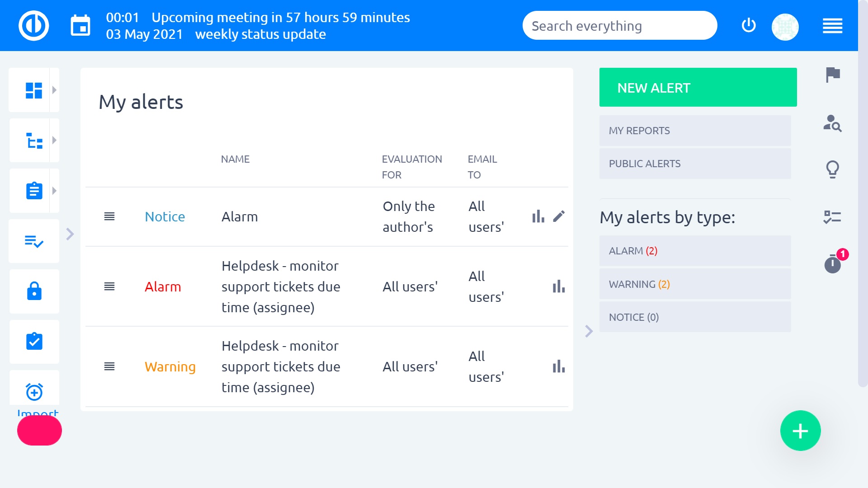Click the power icon near search
This screenshot has height=488, width=868.
(x=749, y=25)
